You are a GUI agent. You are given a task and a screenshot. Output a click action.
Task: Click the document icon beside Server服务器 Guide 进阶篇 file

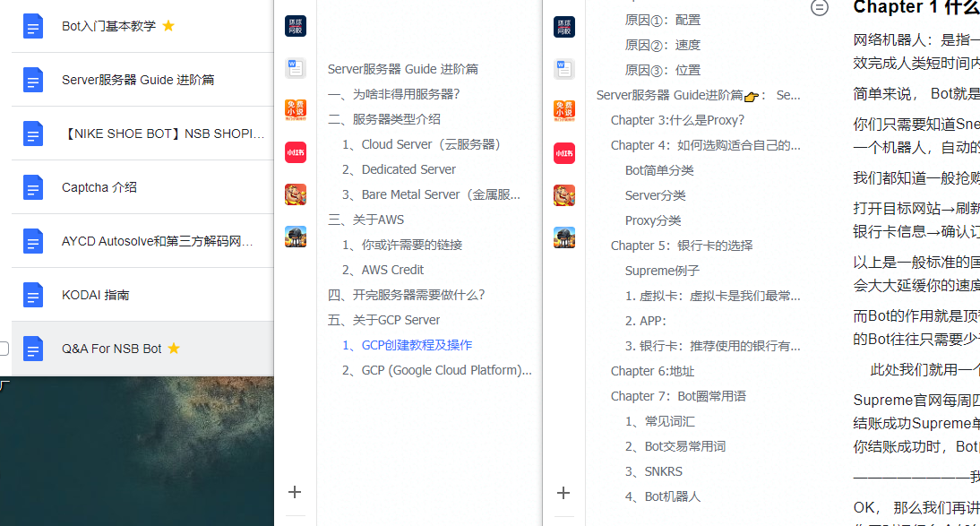[33, 80]
